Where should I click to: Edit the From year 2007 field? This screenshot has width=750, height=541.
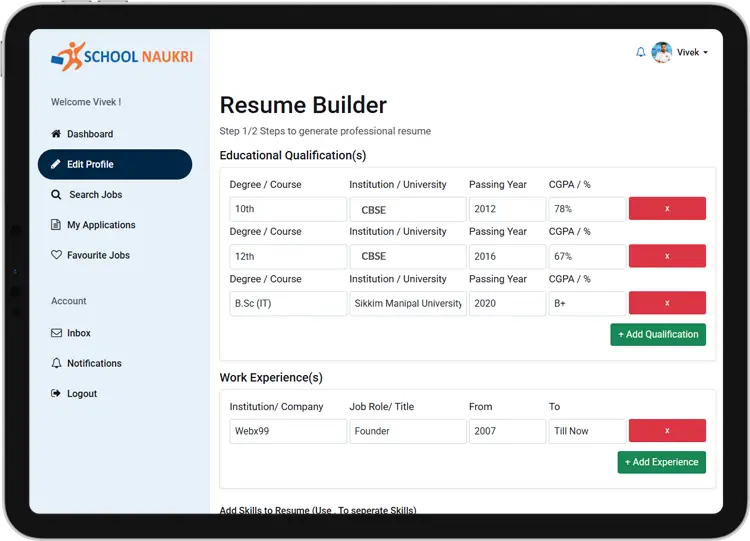point(507,431)
